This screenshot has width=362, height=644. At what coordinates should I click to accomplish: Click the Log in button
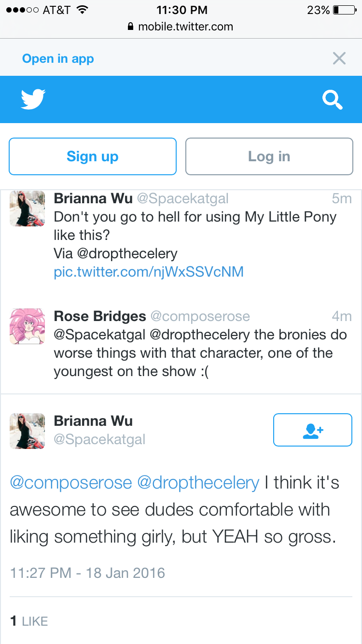point(269,156)
